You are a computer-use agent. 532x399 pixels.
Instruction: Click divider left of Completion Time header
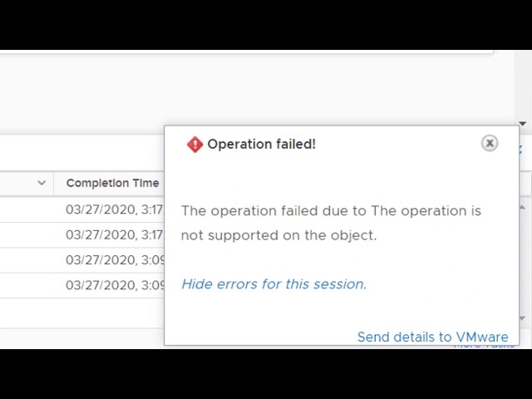(54, 183)
